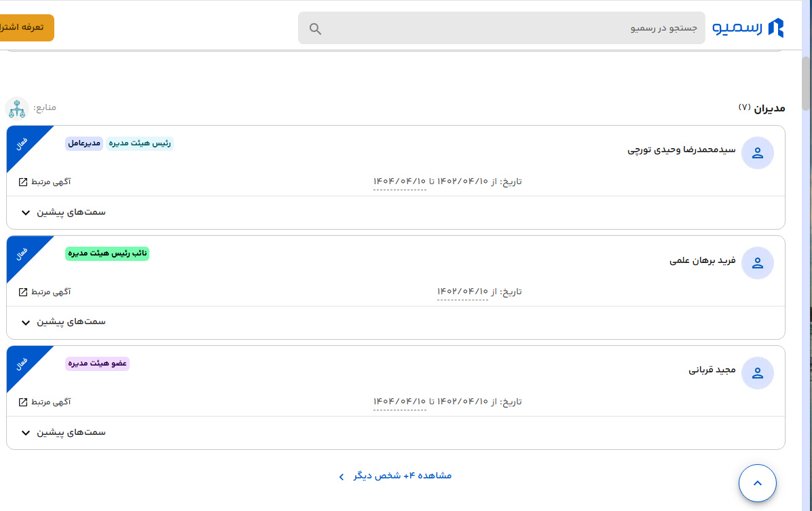Click the مدیرعامل role tag
This screenshot has width=812, height=511.
pyautogui.click(x=84, y=143)
